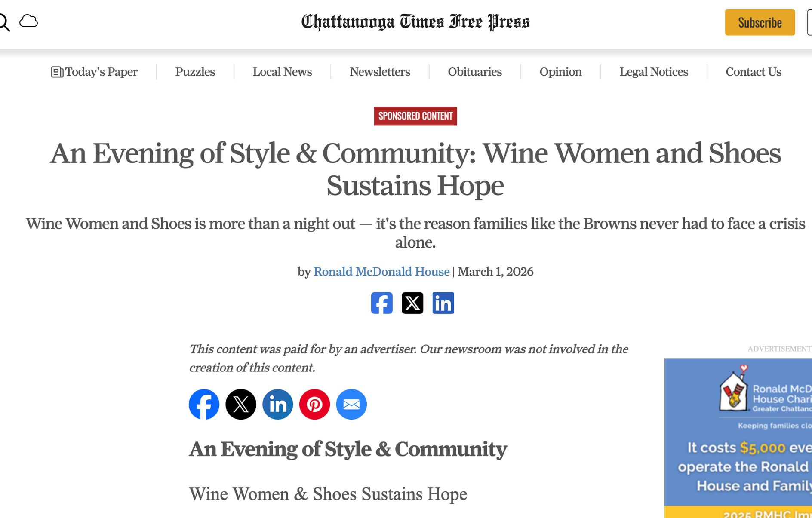Share on LinkedIn using square icon under byline

pyautogui.click(x=443, y=303)
